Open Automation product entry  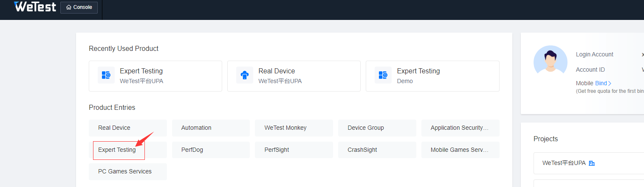(x=211, y=128)
